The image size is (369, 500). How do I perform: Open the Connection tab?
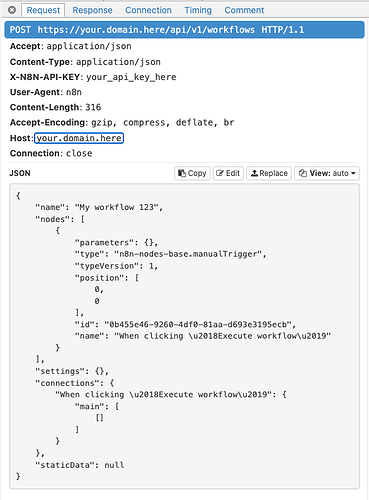(x=148, y=10)
